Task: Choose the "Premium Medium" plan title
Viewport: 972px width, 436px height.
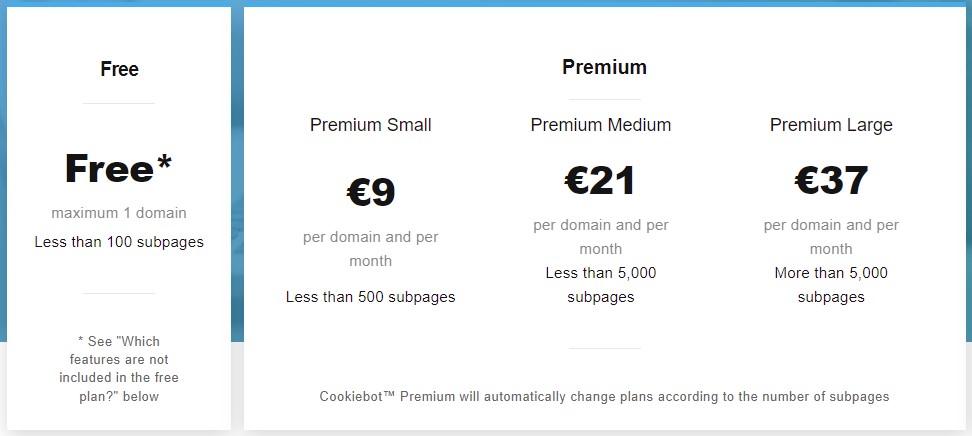Action: click(x=601, y=125)
